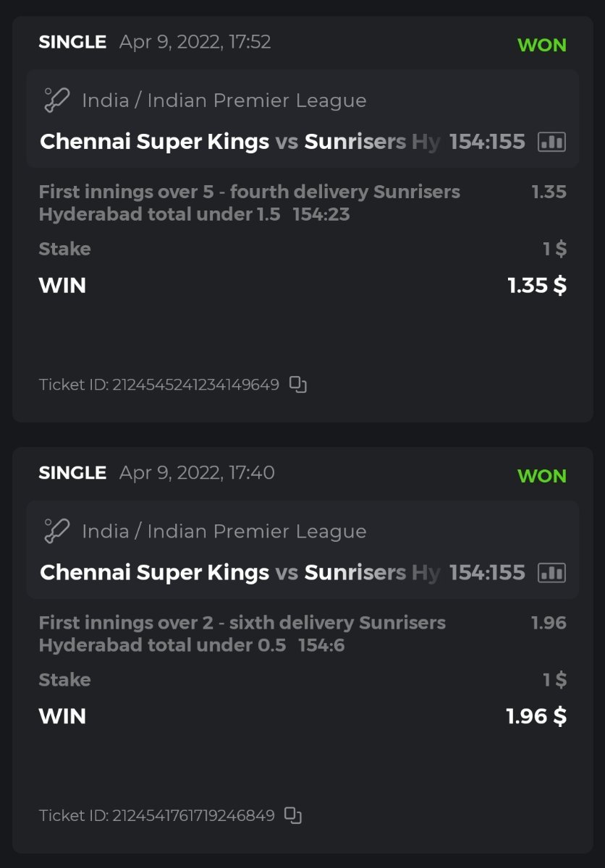605x868 pixels.
Task: Open match statistics icon on 17:52 bet
Action: tap(551, 142)
